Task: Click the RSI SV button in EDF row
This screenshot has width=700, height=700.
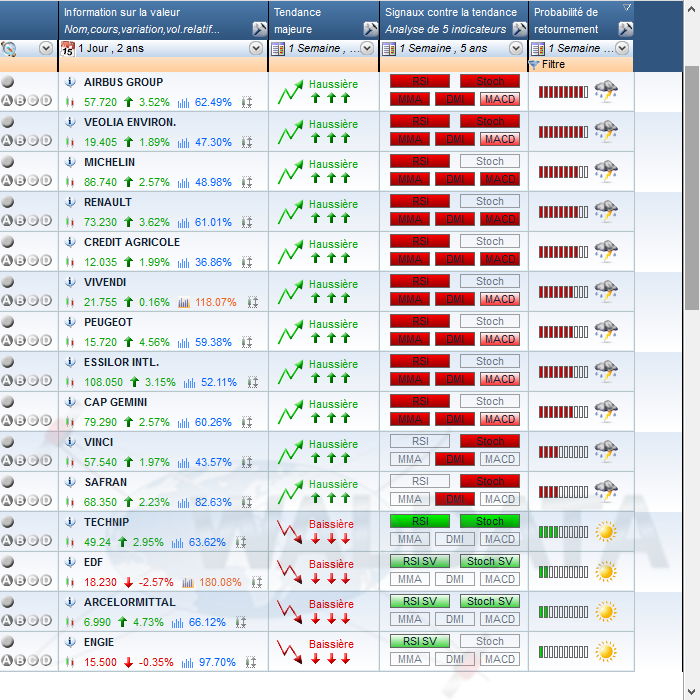Action: pos(420,561)
